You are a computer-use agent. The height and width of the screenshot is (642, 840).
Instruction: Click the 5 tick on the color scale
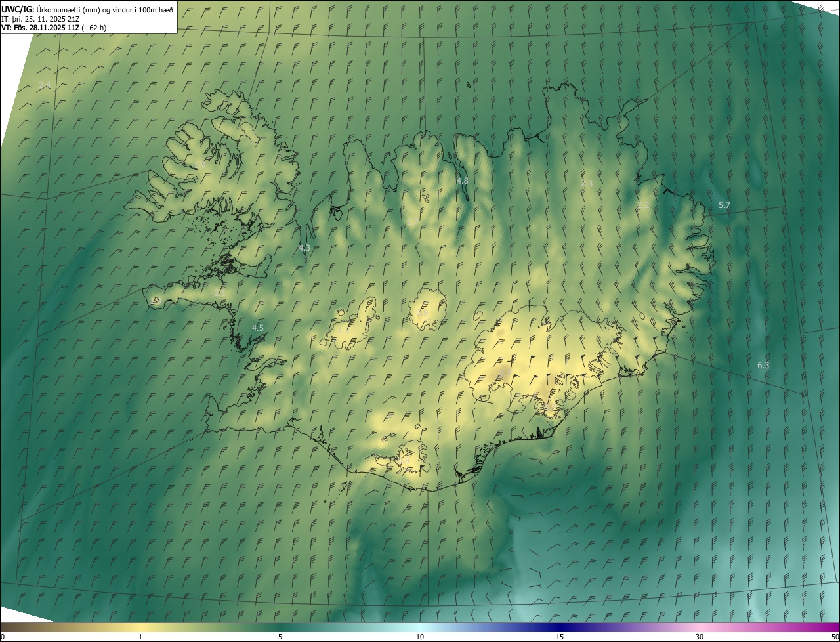[x=280, y=637]
